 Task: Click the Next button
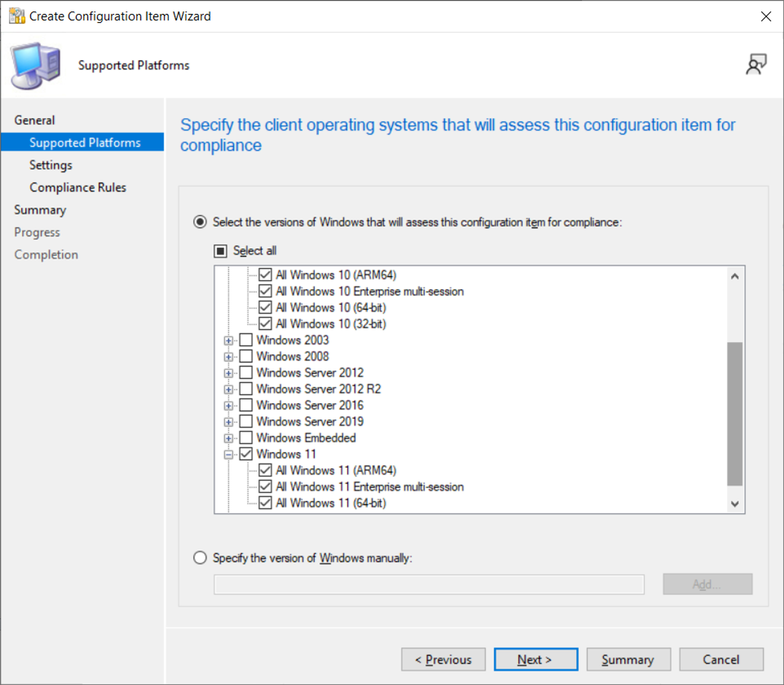point(536,659)
